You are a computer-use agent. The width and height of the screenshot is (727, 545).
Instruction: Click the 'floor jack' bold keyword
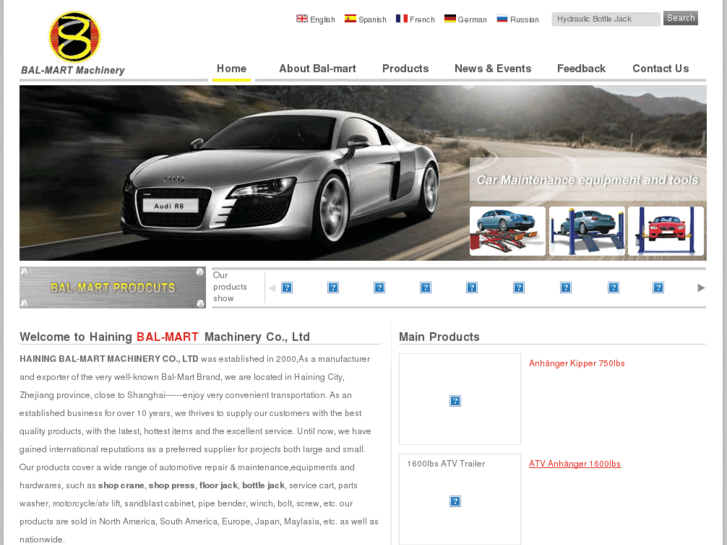[x=218, y=486]
